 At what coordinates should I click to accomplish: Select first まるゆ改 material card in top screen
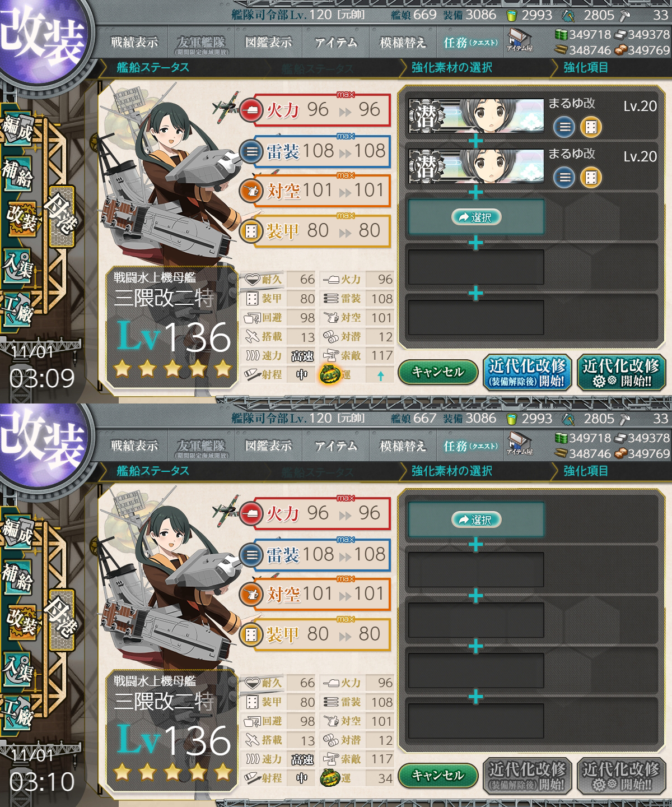click(x=476, y=116)
